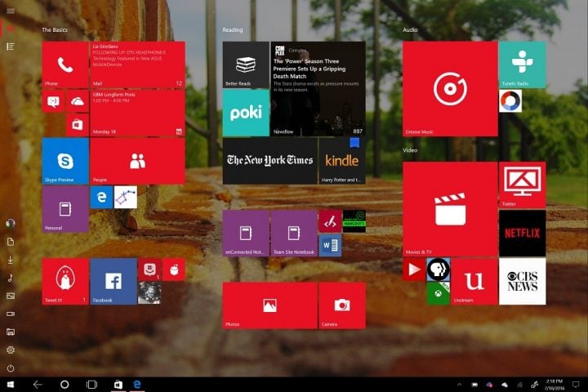
Task: Open The New York Times tile
Action: [x=269, y=161]
